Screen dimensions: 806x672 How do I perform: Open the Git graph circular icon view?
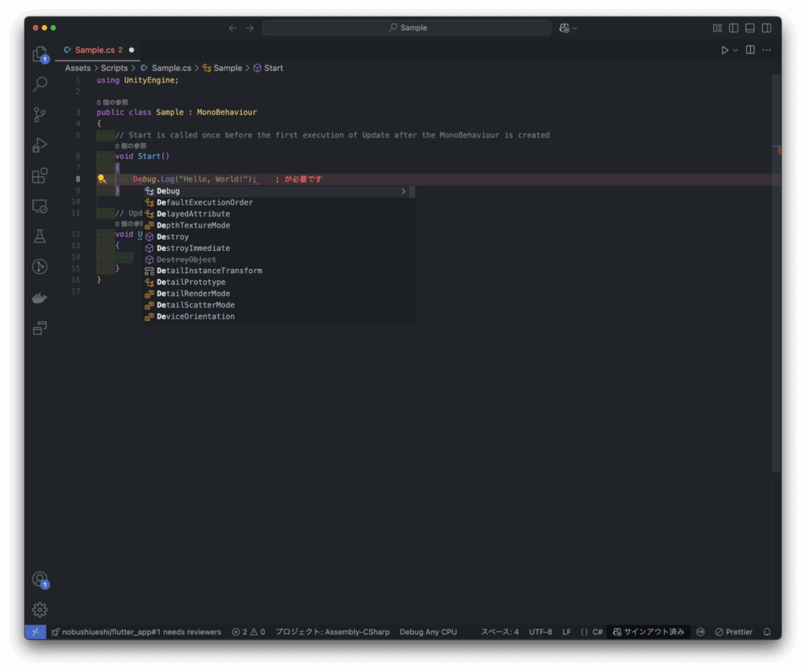pos(39,267)
